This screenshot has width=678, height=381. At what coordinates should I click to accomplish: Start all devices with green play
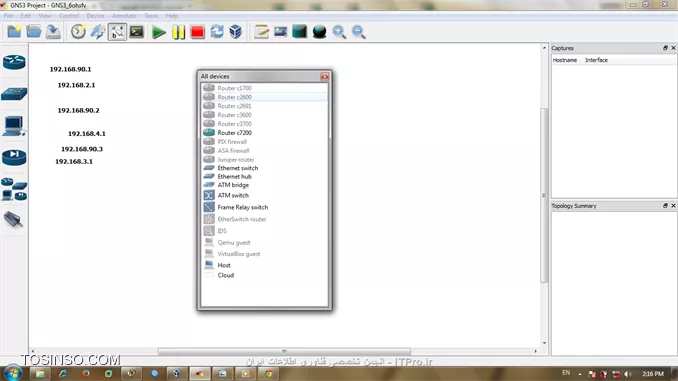click(159, 32)
